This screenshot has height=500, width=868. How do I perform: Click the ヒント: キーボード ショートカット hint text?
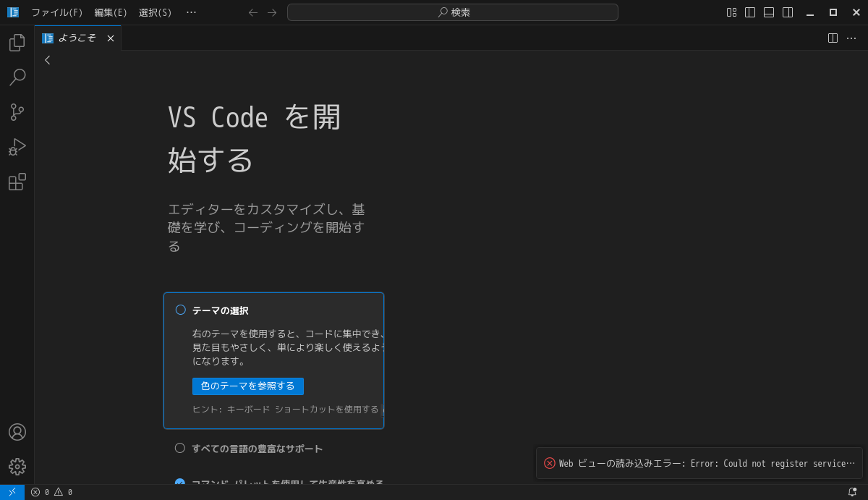pyautogui.click(x=286, y=410)
